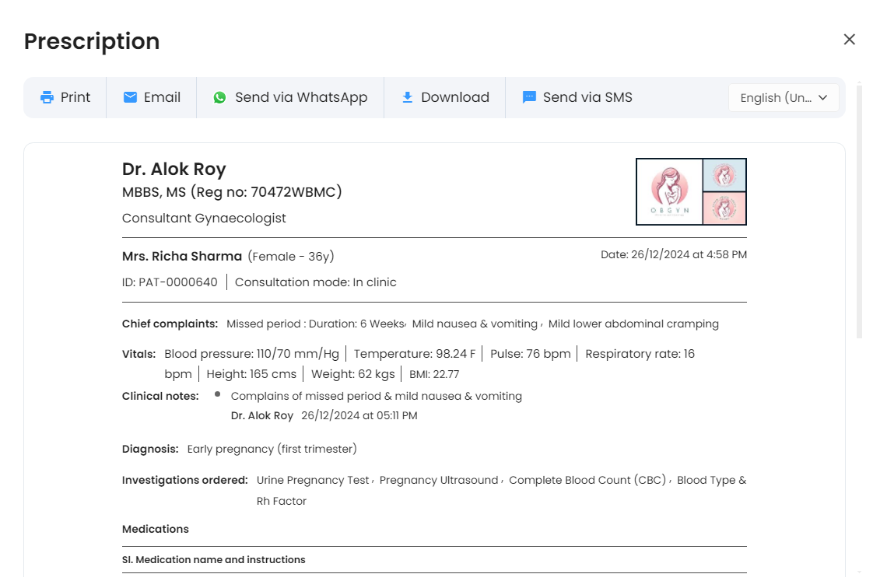Click the pink mother logo thumbnail
This screenshot has width=873, height=588.
click(724, 208)
